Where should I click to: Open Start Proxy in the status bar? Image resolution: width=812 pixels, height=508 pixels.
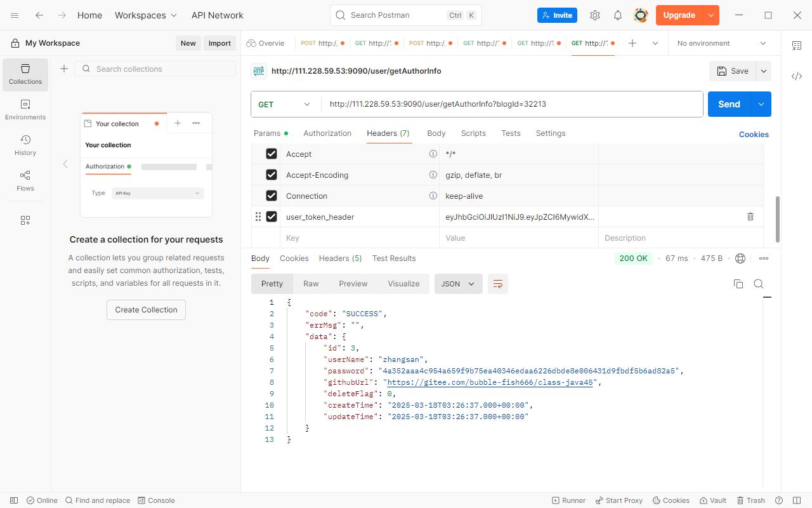619,500
